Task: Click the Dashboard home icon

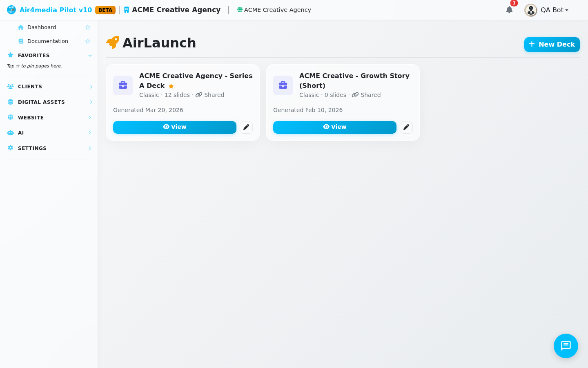Action: coord(21,27)
